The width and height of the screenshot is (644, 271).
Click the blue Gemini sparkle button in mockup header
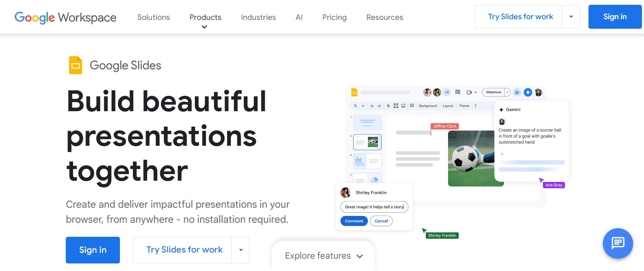coord(528,92)
